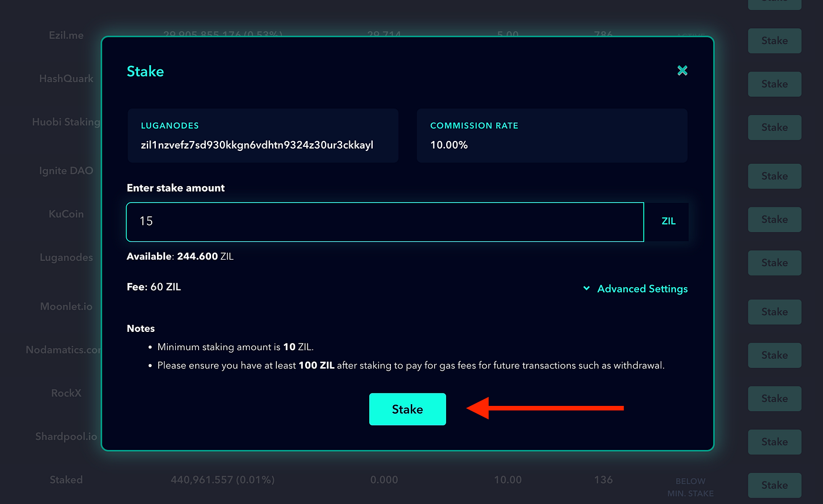The width and height of the screenshot is (823, 504).
Task: Click Ezil.me name in background list
Action: click(66, 35)
